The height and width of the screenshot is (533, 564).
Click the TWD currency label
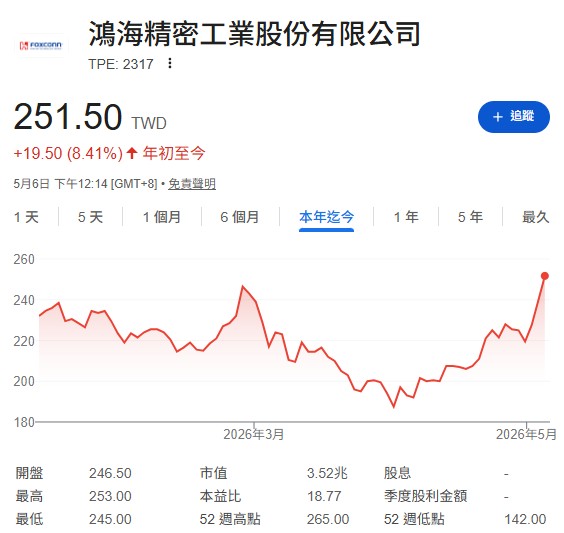pos(149,123)
